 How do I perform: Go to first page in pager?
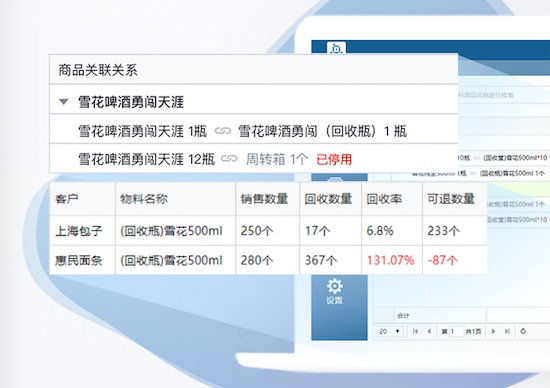point(415,331)
